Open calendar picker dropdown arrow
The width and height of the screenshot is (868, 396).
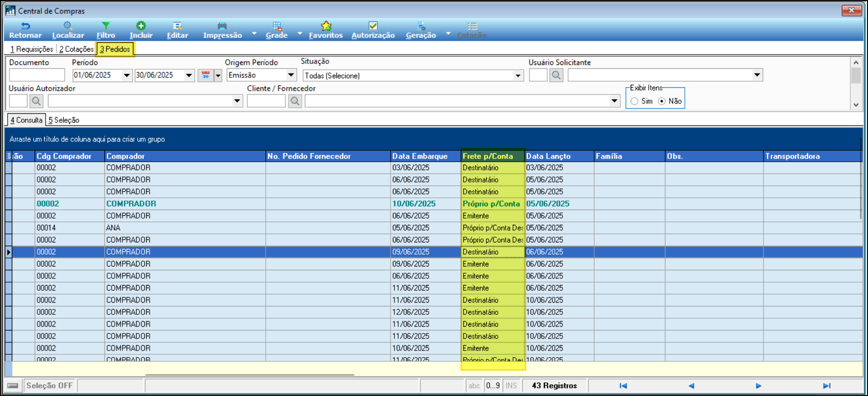click(218, 75)
